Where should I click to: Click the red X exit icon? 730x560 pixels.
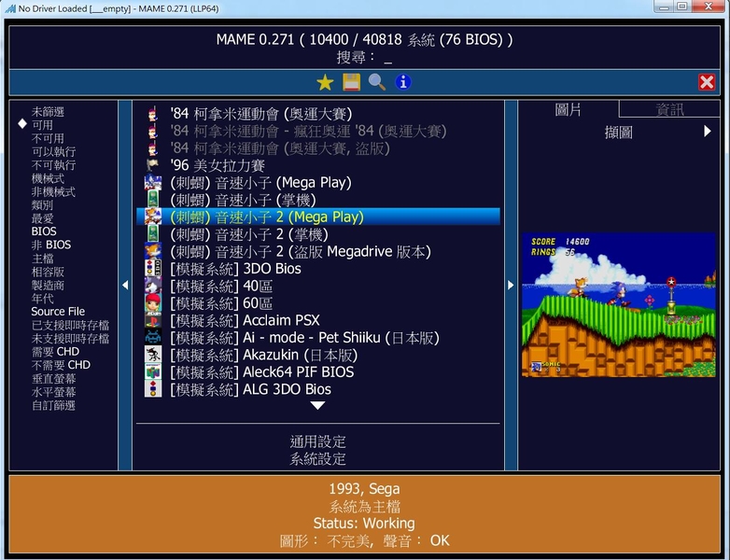tap(707, 82)
